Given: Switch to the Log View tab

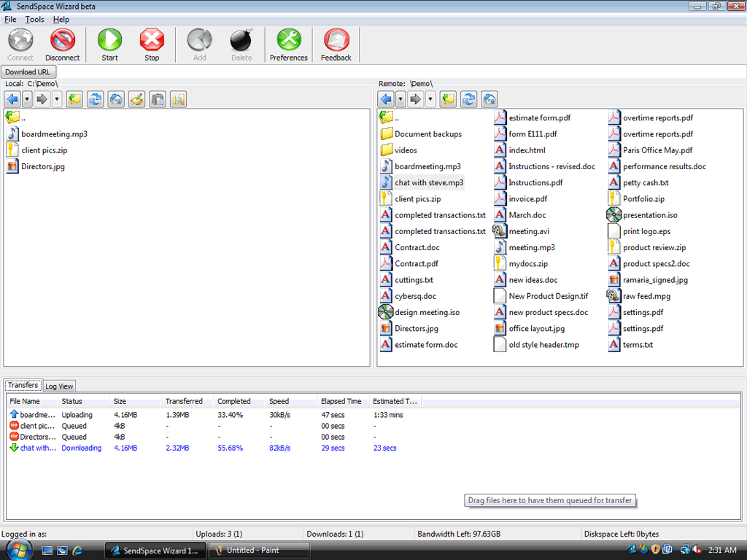Looking at the screenshot, I should [x=59, y=386].
